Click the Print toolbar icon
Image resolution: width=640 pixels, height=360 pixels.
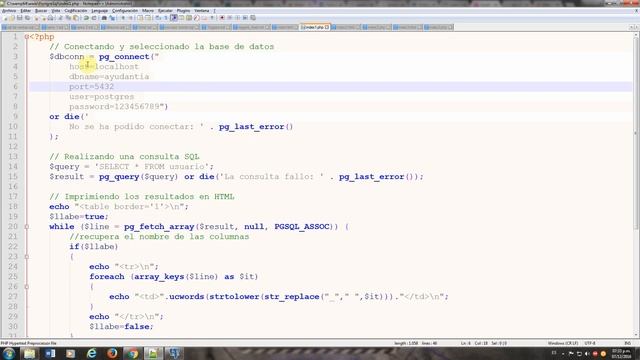coord(51,18)
